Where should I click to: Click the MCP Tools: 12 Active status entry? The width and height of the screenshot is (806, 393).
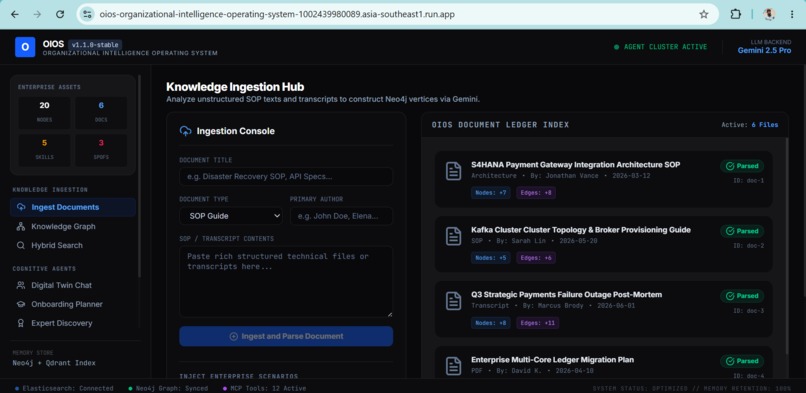pos(264,388)
